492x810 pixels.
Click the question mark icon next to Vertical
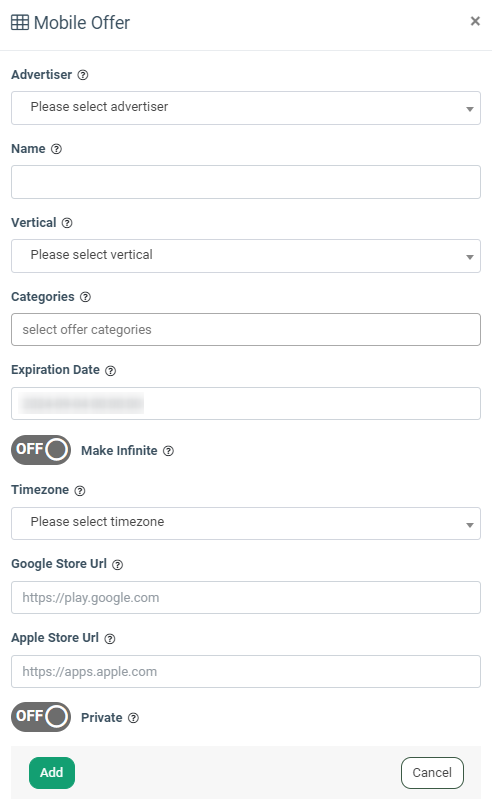tap(67, 223)
